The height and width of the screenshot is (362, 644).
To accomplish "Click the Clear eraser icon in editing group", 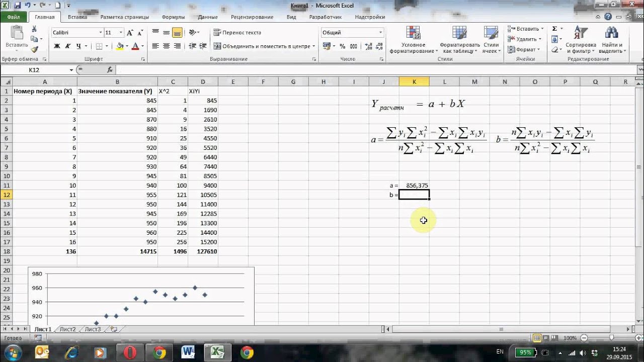I will click(x=554, y=49).
